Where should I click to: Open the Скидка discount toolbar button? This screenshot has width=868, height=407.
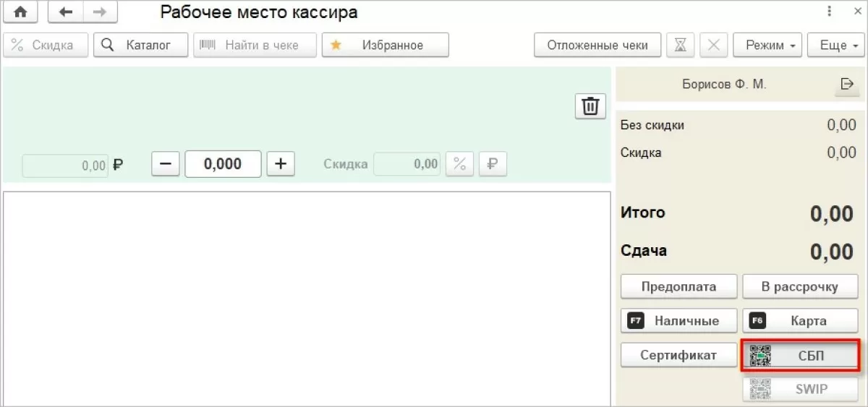point(46,45)
